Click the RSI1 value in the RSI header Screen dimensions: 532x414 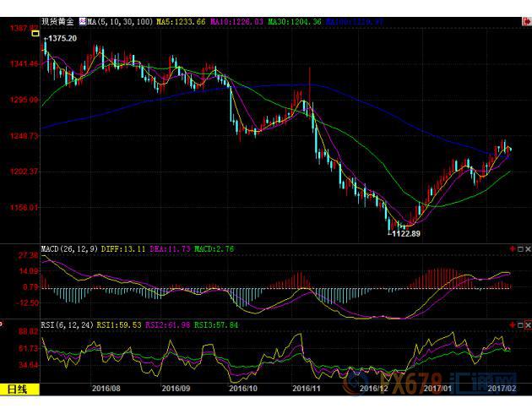point(119,324)
